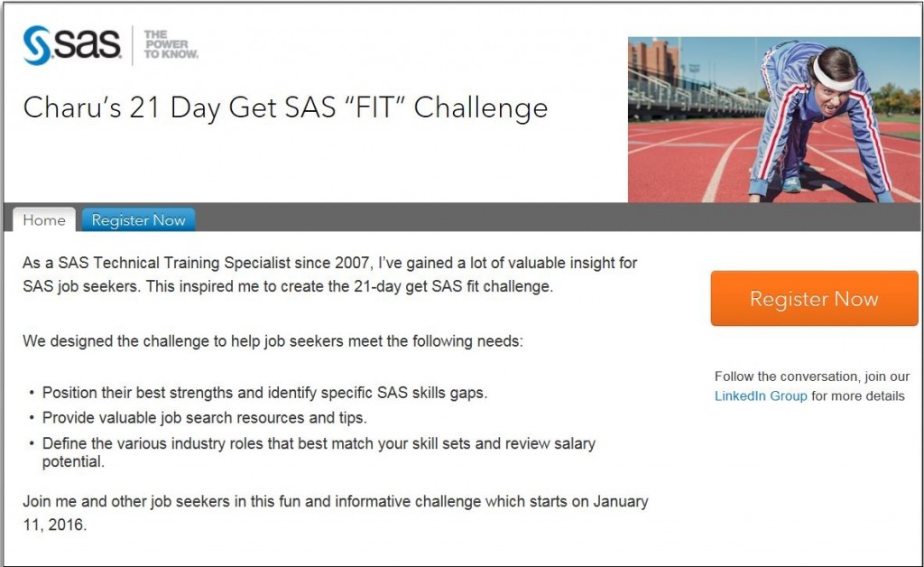Screen dimensions: 924x567
Task: Open the Home tab
Action: pyautogui.click(x=44, y=219)
